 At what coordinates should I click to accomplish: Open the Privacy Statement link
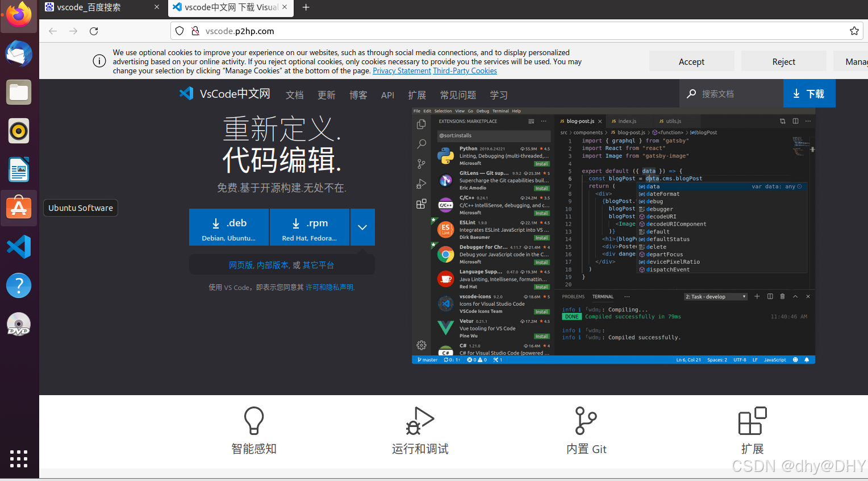402,71
